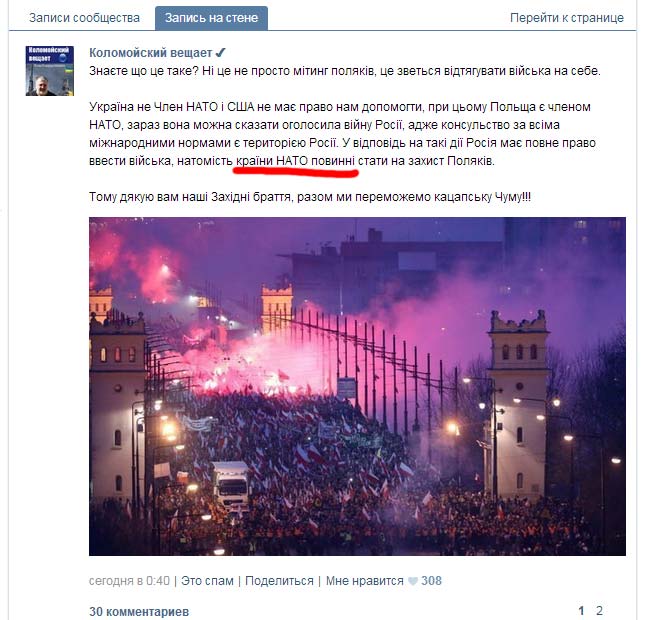This screenshot has height=620, width=652.
Task: Click the closing line Тому дякую вам
Action: click(310, 197)
